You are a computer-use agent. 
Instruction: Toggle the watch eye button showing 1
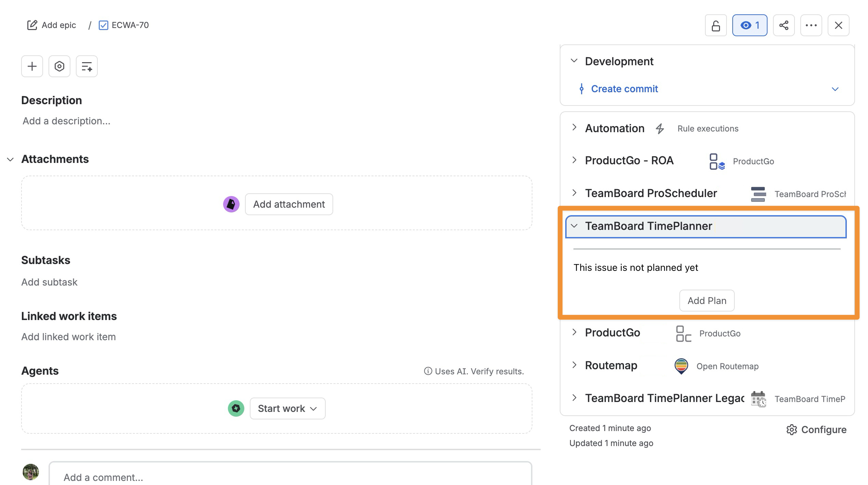(x=750, y=25)
